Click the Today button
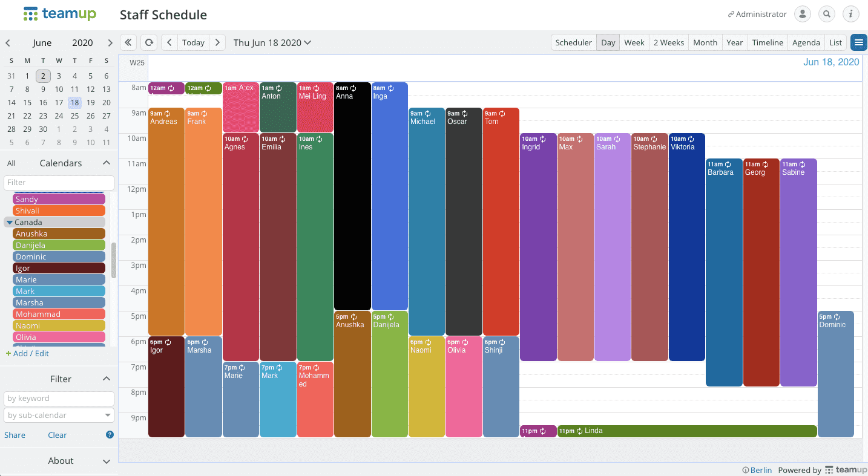Image resolution: width=868 pixels, height=476 pixels. coord(193,42)
